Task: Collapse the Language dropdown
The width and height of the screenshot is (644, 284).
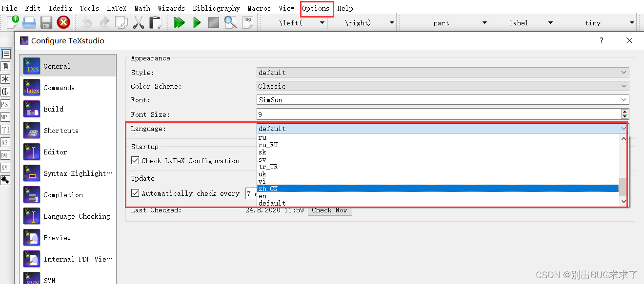Action: [443, 129]
